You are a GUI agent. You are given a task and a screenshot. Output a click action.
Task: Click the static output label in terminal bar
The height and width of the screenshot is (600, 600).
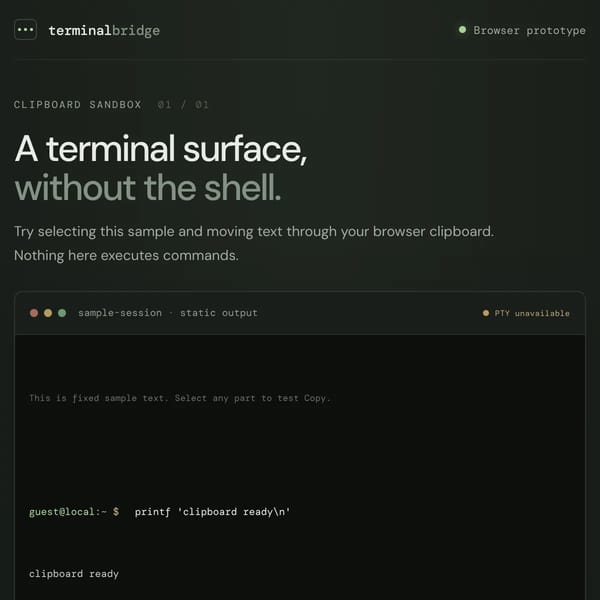tap(218, 313)
